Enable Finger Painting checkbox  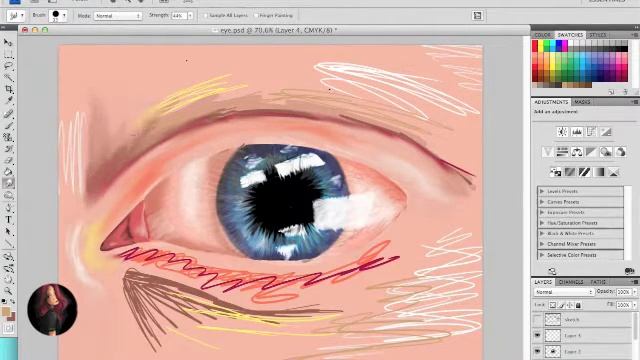click(x=256, y=16)
